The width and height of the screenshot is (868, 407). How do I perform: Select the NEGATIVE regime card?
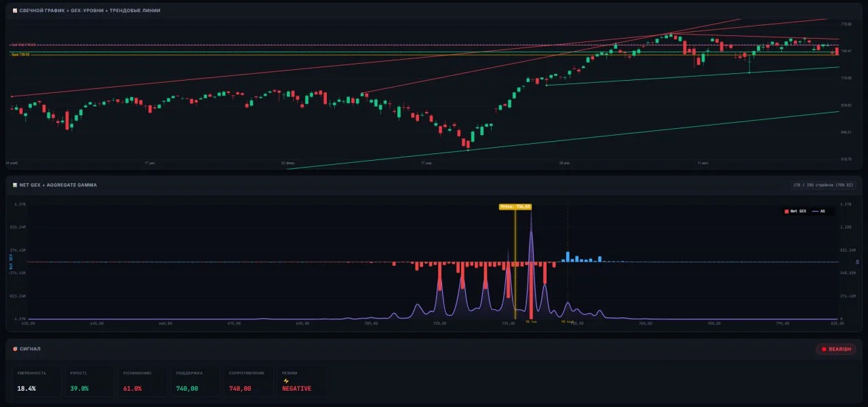(301, 381)
